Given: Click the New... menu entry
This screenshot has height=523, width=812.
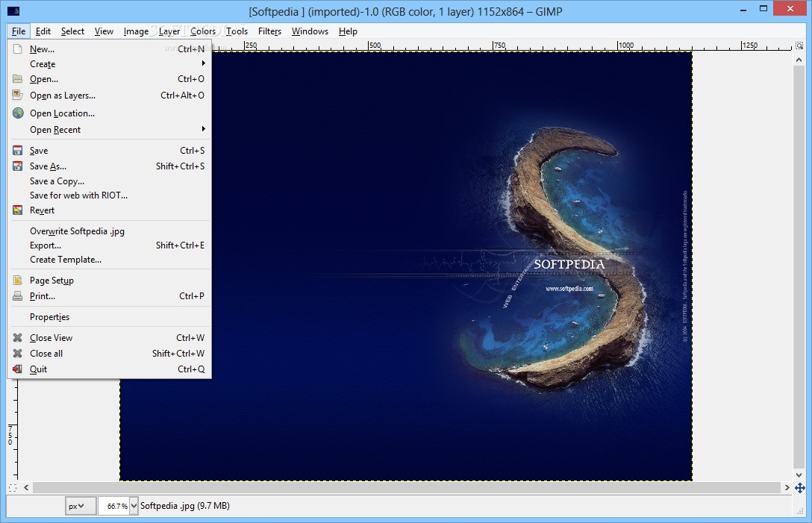Looking at the screenshot, I should coord(109,49).
